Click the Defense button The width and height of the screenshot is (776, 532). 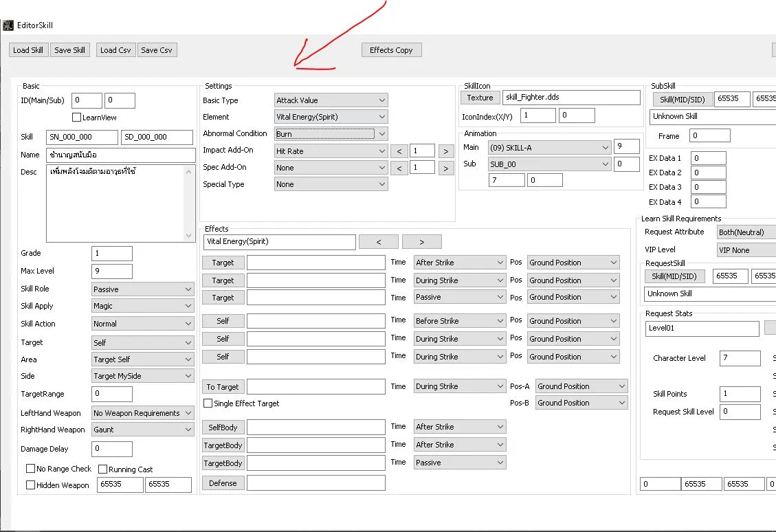[x=223, y=483]
